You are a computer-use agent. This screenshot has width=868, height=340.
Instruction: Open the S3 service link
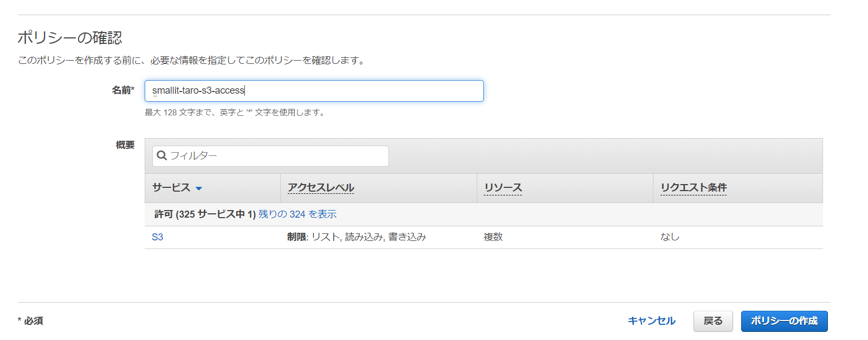pos(157,237)
